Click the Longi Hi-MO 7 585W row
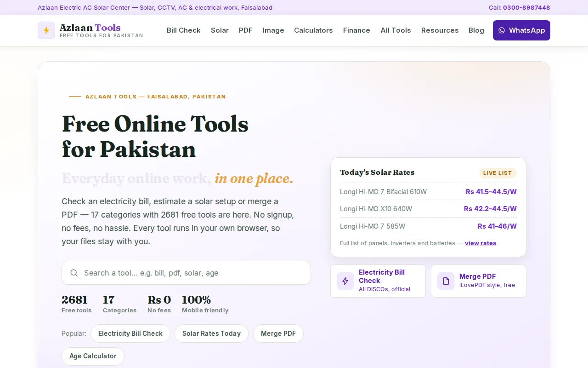 coord(428,226)
